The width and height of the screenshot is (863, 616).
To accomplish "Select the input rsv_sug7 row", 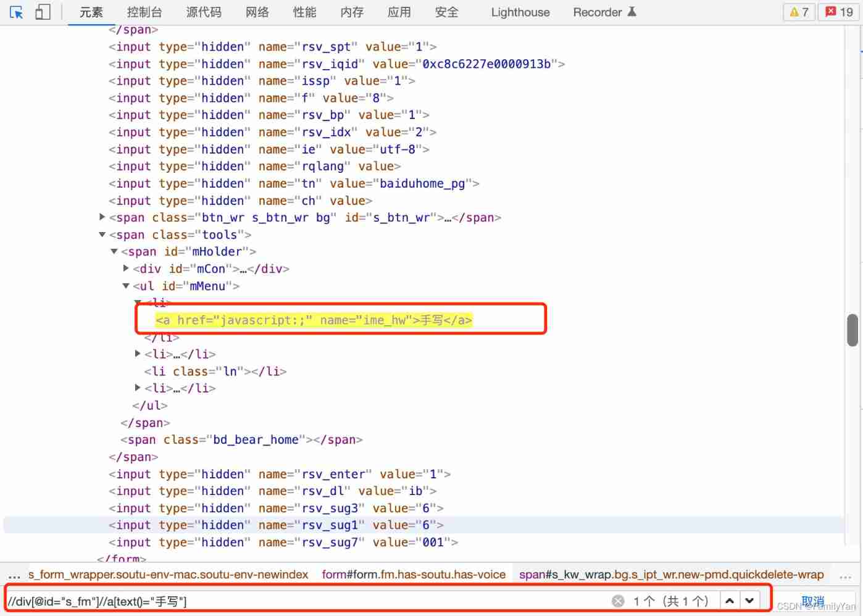I will [x=283, y=542].
